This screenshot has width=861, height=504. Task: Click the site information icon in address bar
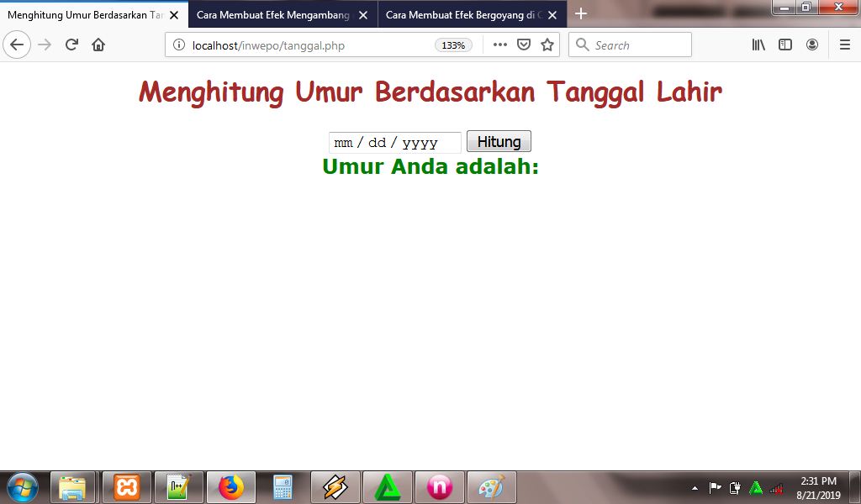[x=179, y=45]
